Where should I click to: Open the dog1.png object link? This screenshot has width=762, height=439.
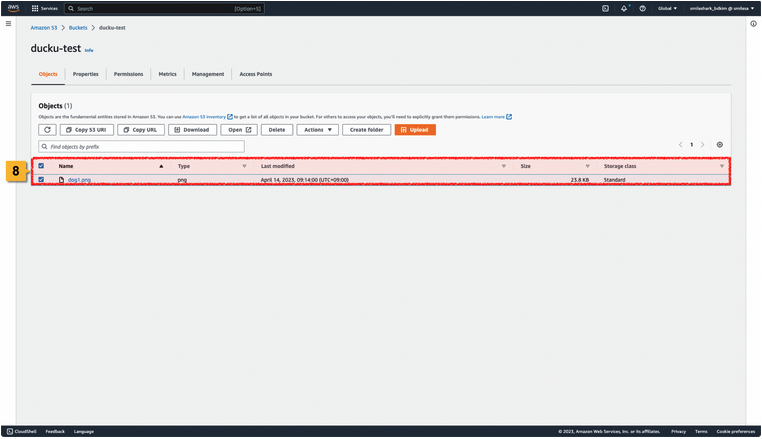click(x=79, y=180)
